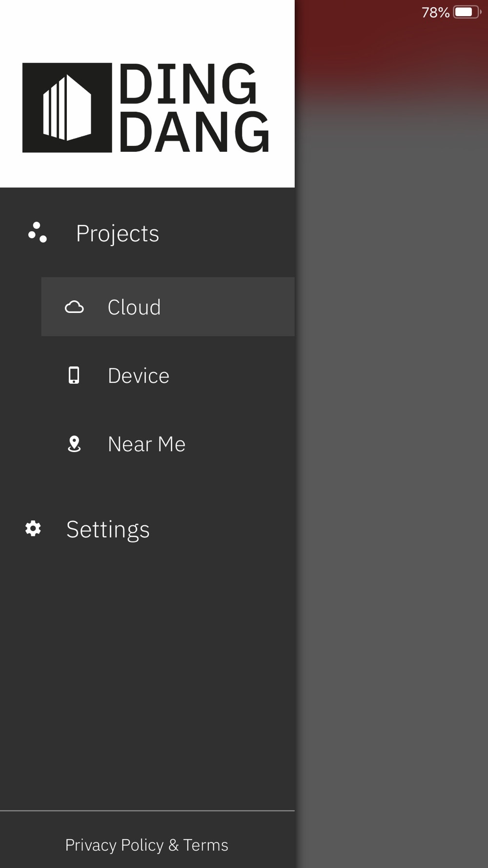This screenshot has width=488, height=868.
Task: Tap the Ding Dang building logo icon
Action: pyautogui.click(x=67, y=107)
